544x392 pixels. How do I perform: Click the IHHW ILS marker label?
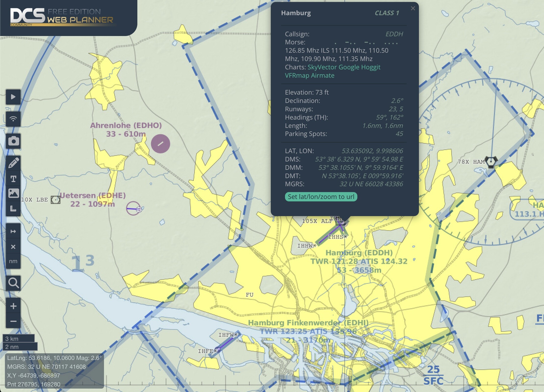307,246
